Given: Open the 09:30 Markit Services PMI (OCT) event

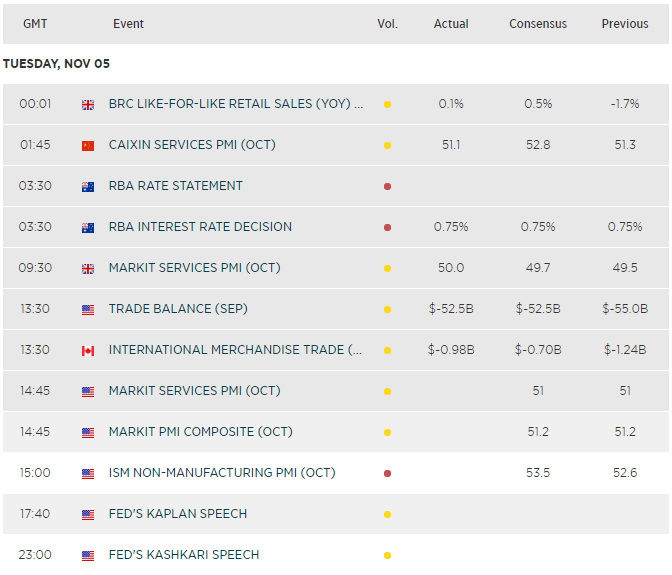Looking at the screenshot, I should coord(192,268).
